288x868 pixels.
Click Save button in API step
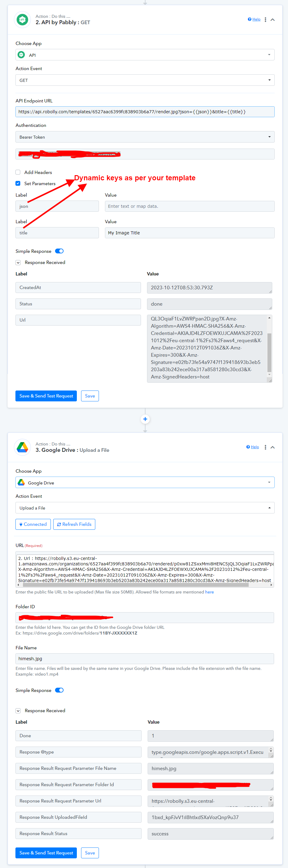(90, 396)
